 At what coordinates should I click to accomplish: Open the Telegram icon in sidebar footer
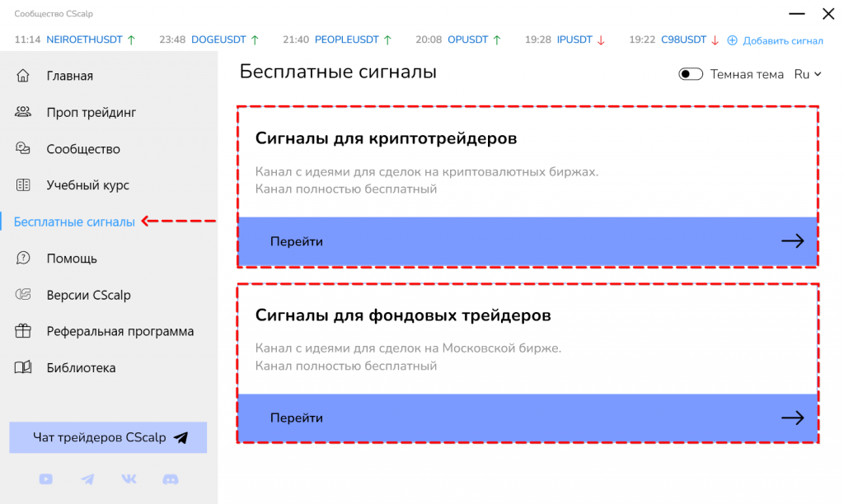coord(87,478)
